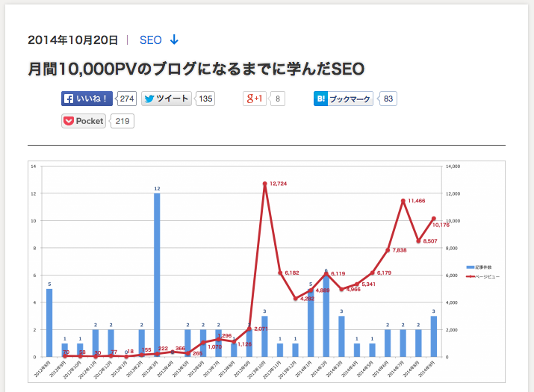534x392 pixels.
Task: Open the Facebook like count 274
Action: 127,99
